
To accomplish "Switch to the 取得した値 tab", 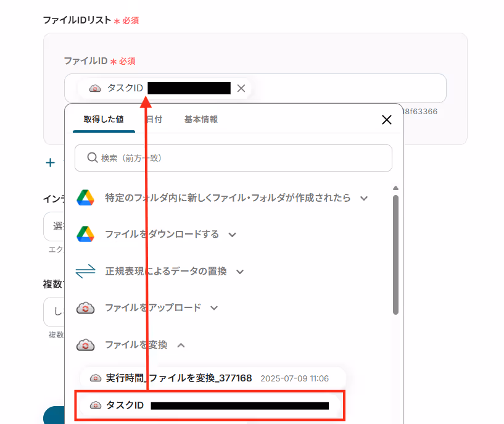I will point(104,119).
